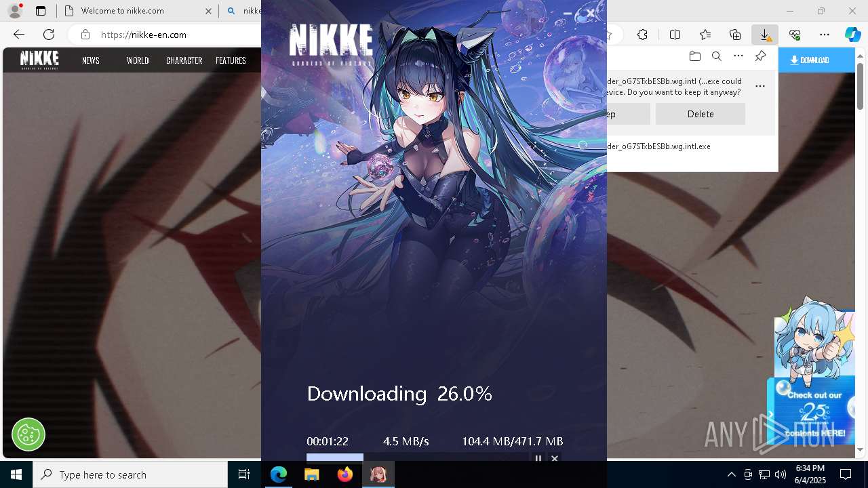
Task: Close the Welcome to nikke.com tab
Action: click(x=208, y=11)
